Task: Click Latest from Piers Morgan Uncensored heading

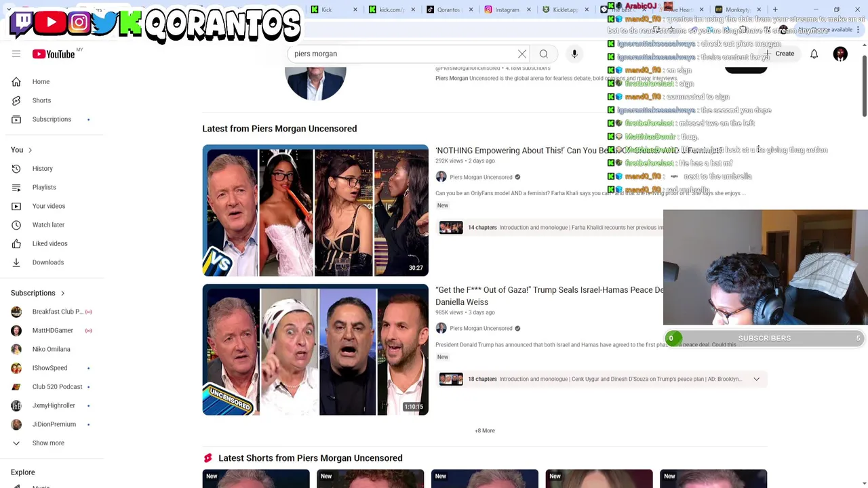Action: pos(279,129)
